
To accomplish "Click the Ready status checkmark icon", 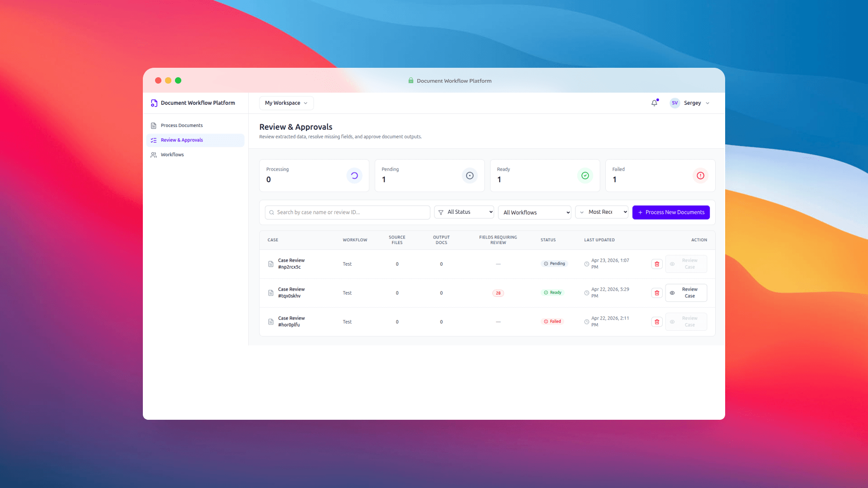I will 585,176.
